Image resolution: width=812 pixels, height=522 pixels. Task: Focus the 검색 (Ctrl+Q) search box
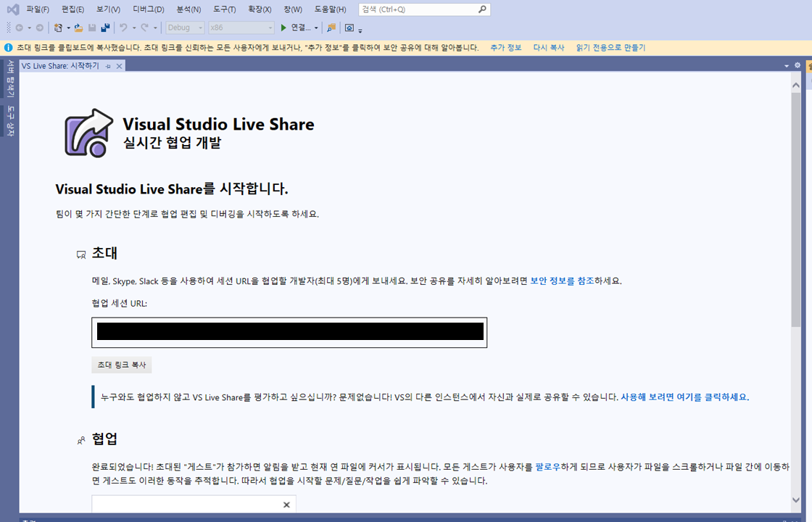(x=424, y=9)
